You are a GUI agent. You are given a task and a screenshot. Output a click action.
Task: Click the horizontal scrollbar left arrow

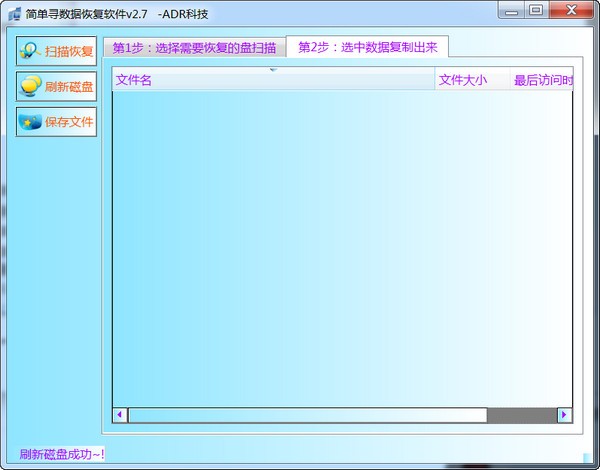[120, 415]
